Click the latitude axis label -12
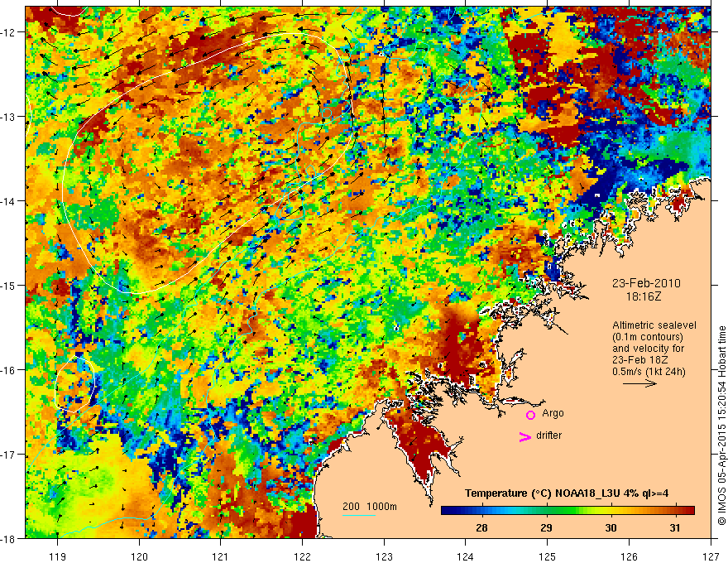 tap(8, 32)
